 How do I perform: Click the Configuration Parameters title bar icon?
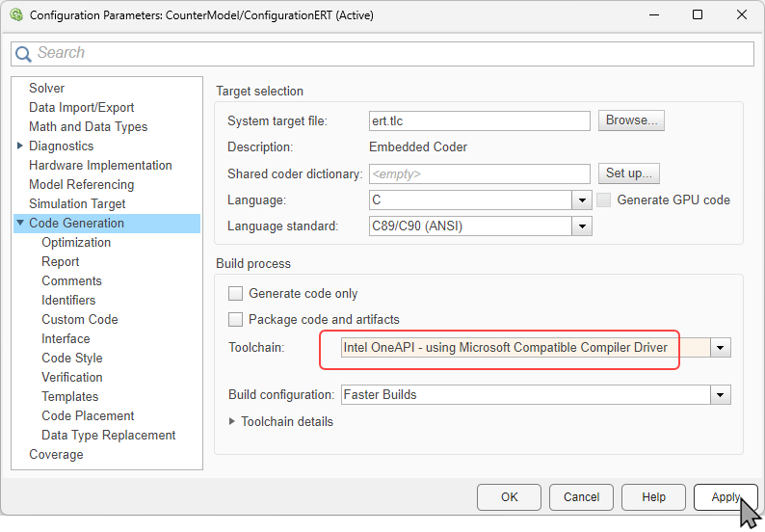[x=16, y=15]
